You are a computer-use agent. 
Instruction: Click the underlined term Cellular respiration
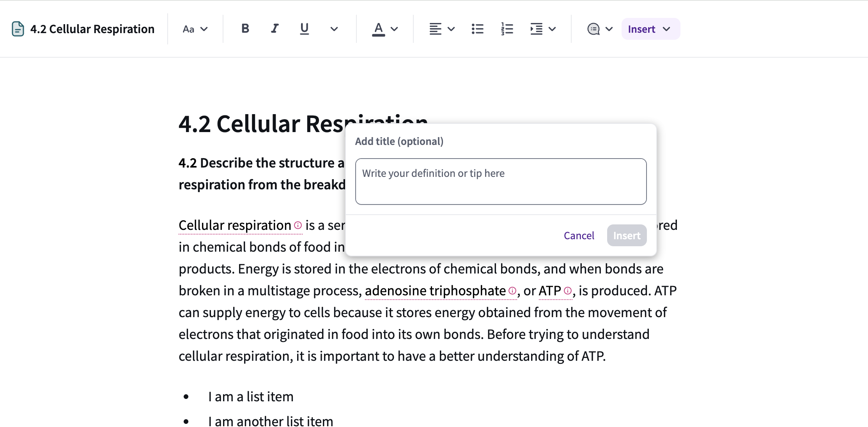pyautogui.click(x=235, y=225)
